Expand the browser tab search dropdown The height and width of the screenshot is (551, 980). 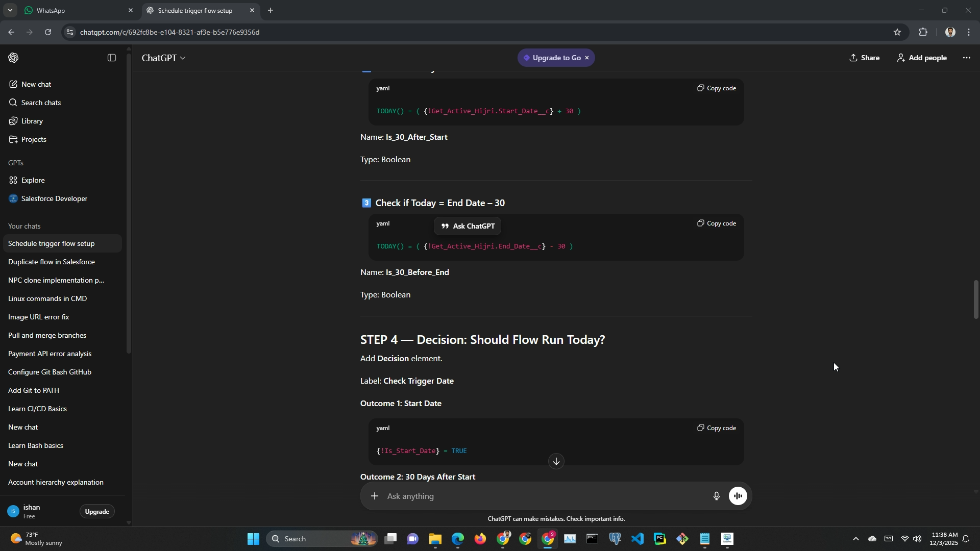coord(10,10)
